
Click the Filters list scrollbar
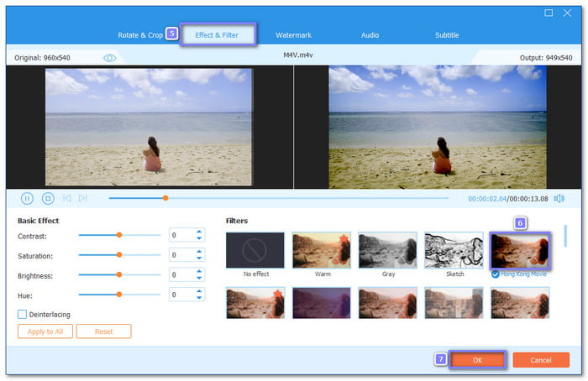[565, 236]
